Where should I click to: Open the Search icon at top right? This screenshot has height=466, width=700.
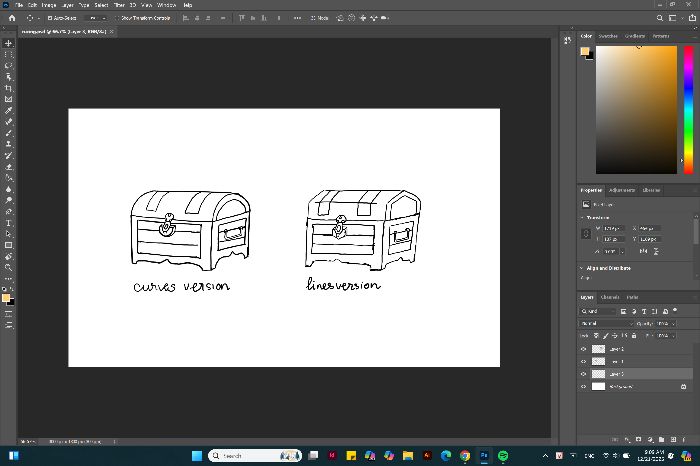[659, 18]
